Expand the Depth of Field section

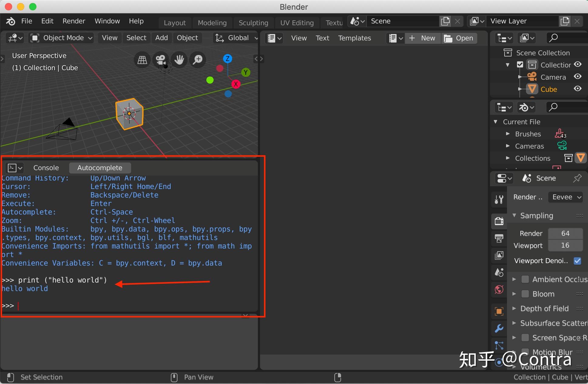click(x=514, y=308)
